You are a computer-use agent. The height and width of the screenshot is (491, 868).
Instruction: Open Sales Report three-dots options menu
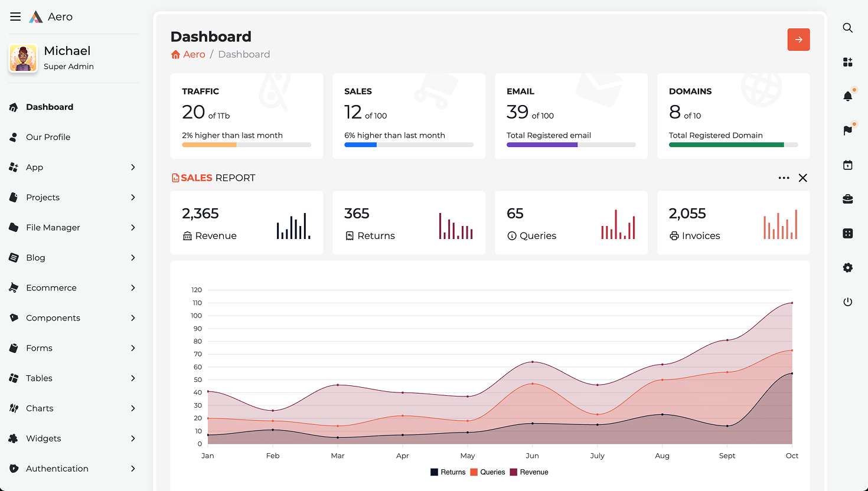(x=784, y=178)
